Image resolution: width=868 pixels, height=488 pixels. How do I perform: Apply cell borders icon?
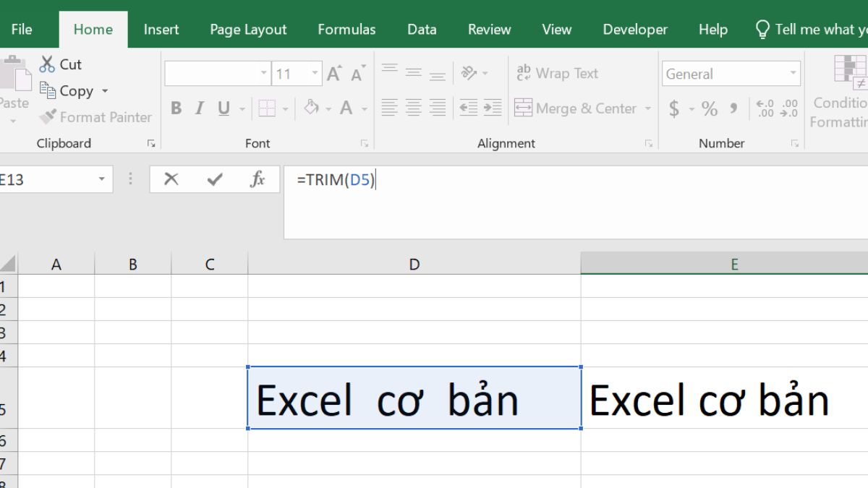267,108
